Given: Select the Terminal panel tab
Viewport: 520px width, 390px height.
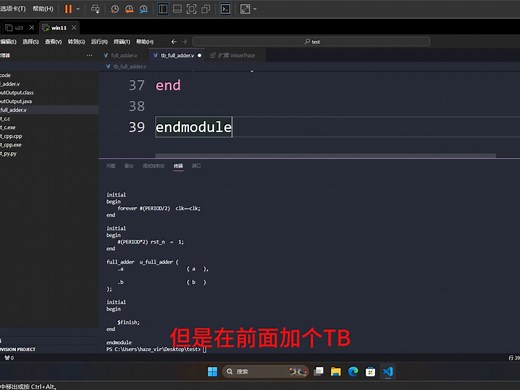Looking at the screenshot, I should (178, 166).
